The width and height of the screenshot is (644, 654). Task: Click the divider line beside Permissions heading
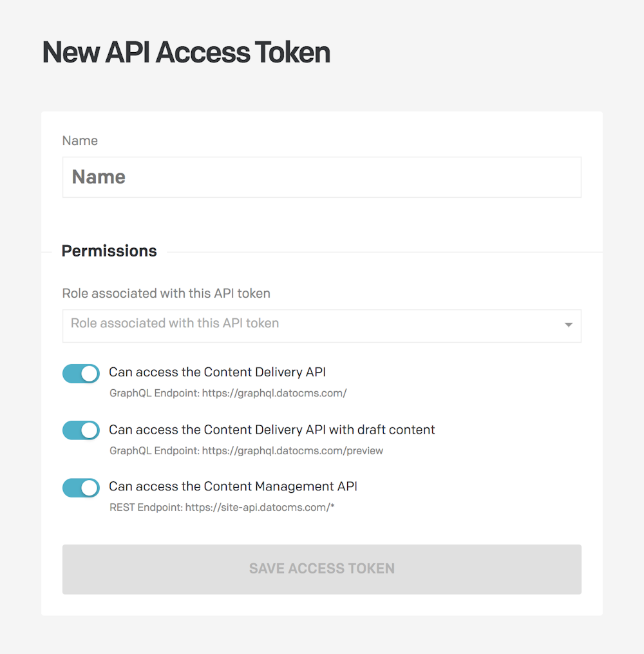click(384, 252)
